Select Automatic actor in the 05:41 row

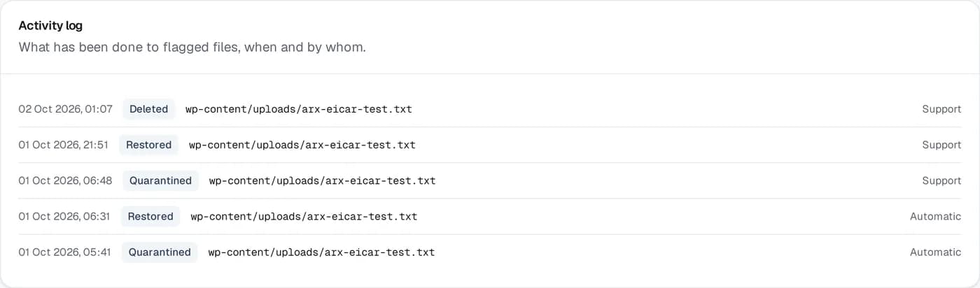936,252
